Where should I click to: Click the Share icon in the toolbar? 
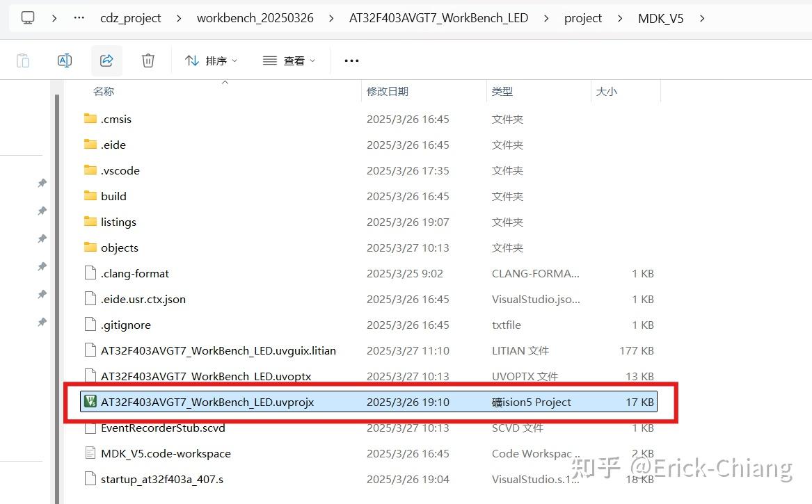(x=106, y=60)
